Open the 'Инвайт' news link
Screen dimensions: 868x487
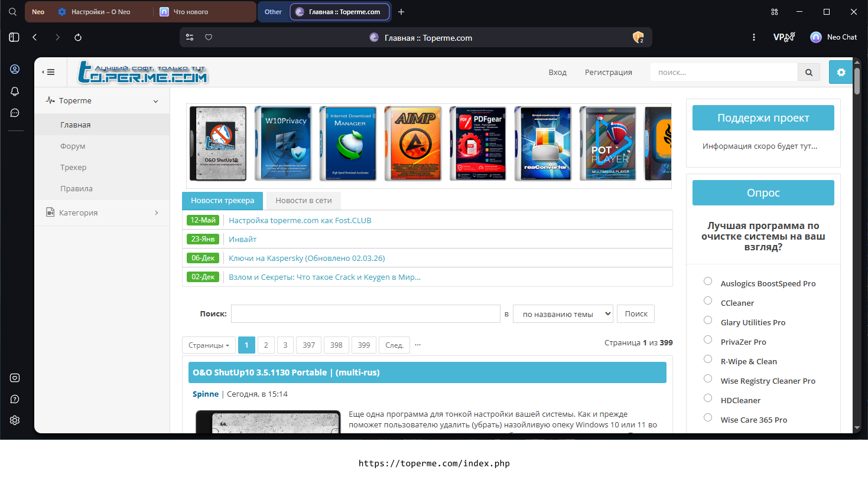pos(243,239)
